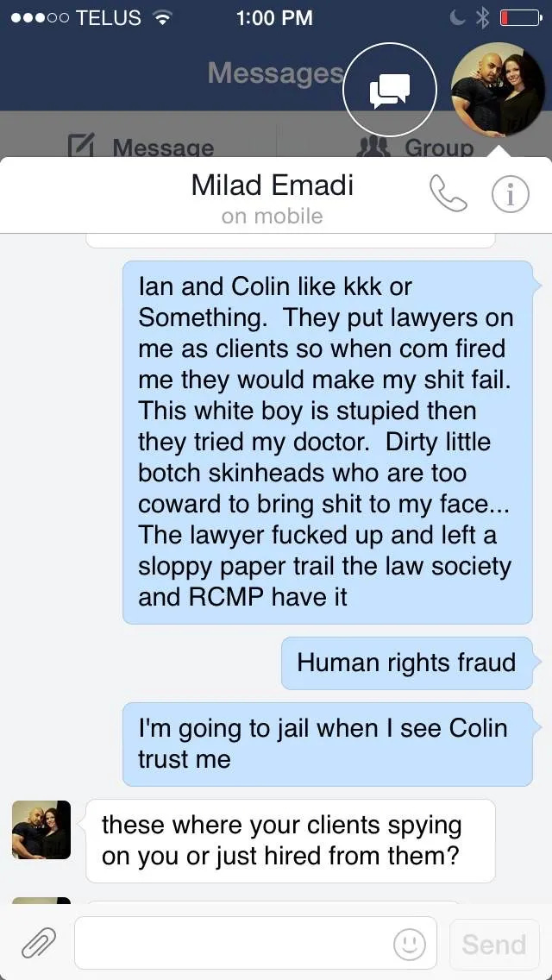This screenshot has height=980, width=552.
Task: Click the Send button
Action: tap(494, 944)
